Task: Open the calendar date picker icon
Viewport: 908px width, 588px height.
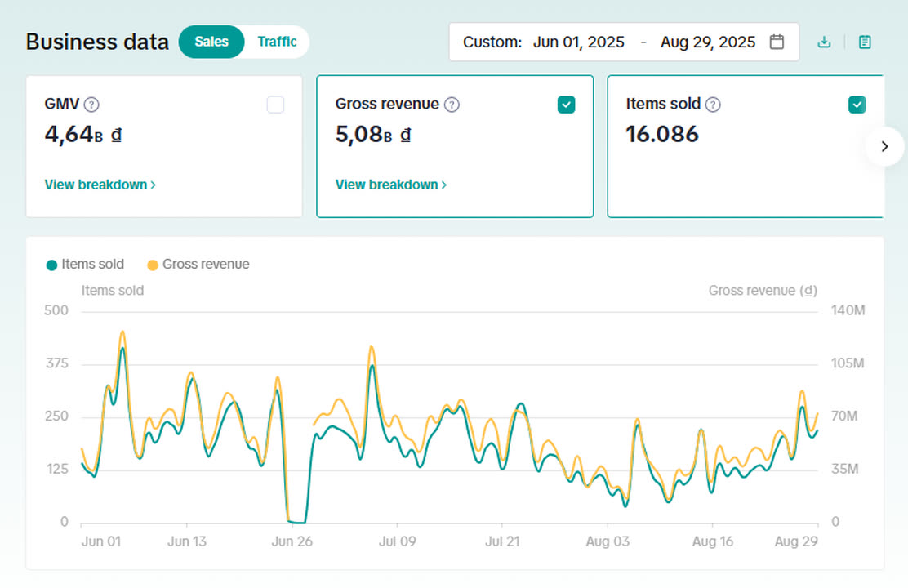Action: [777, 42]
